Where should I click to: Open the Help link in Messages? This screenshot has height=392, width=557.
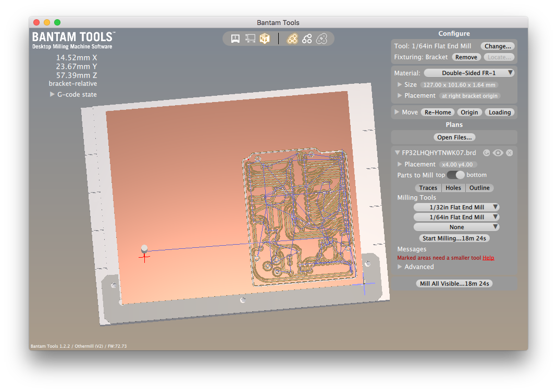click(x=488, y=258)
